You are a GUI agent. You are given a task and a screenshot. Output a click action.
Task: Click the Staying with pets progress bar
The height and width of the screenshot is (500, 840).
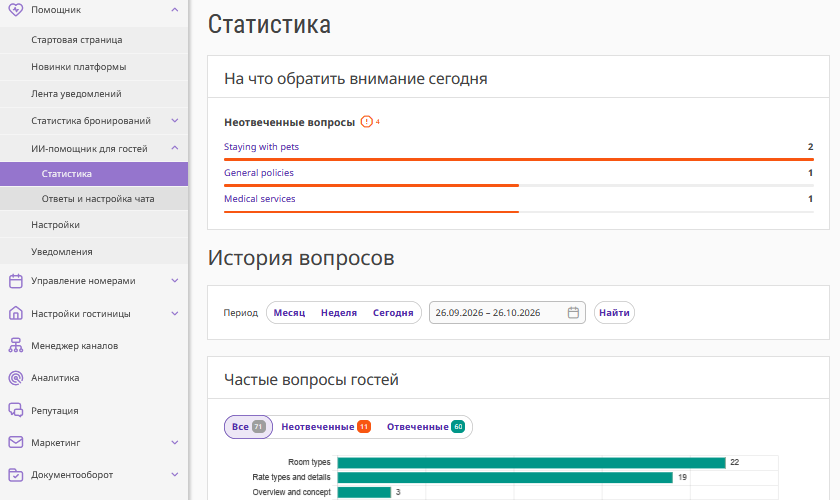tap(519, 160)
